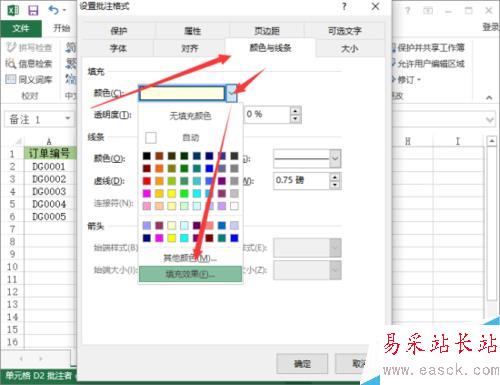Pick the black swatch in the palette
The width and height of the screenshot is (500, 385).
[147, 156]
